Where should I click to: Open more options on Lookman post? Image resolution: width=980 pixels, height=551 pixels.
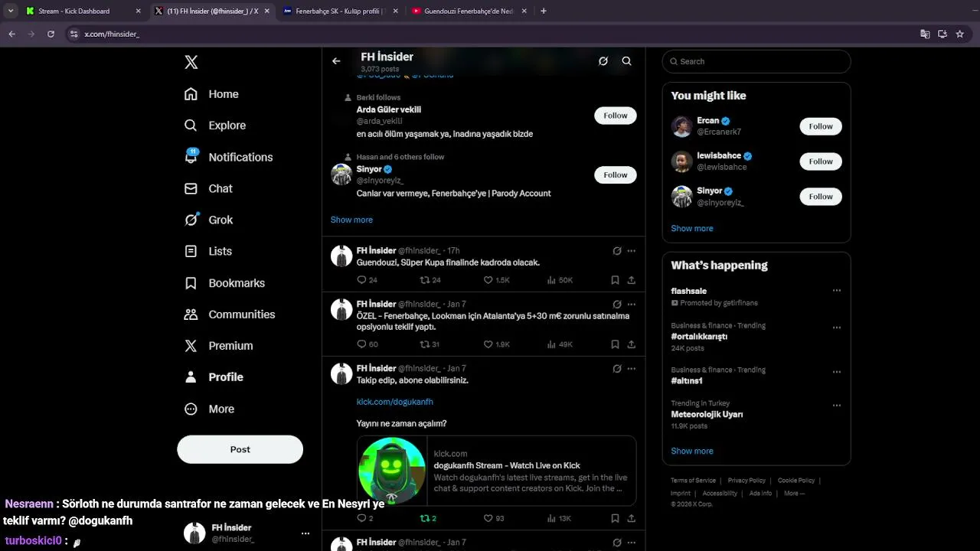[x=632, y=305]
